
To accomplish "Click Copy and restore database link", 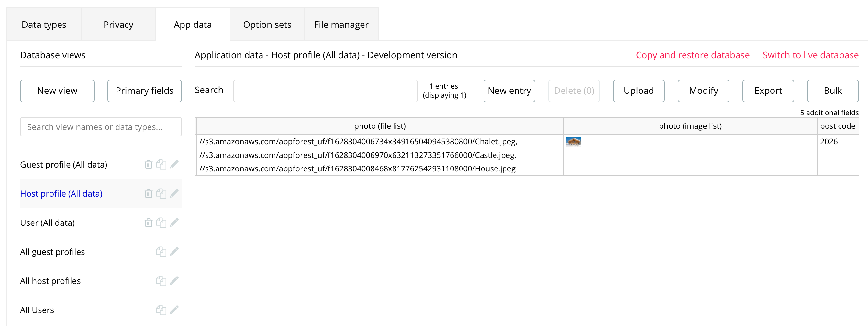I will [693, 55].
